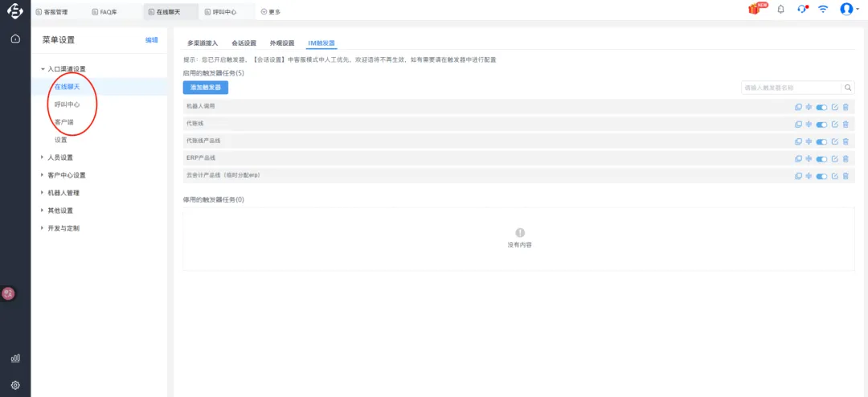Image resolution: width=868 pixels, height=397 pixels.
Task: Click the 添加触发器 button
Action: (x=206, y=87)
